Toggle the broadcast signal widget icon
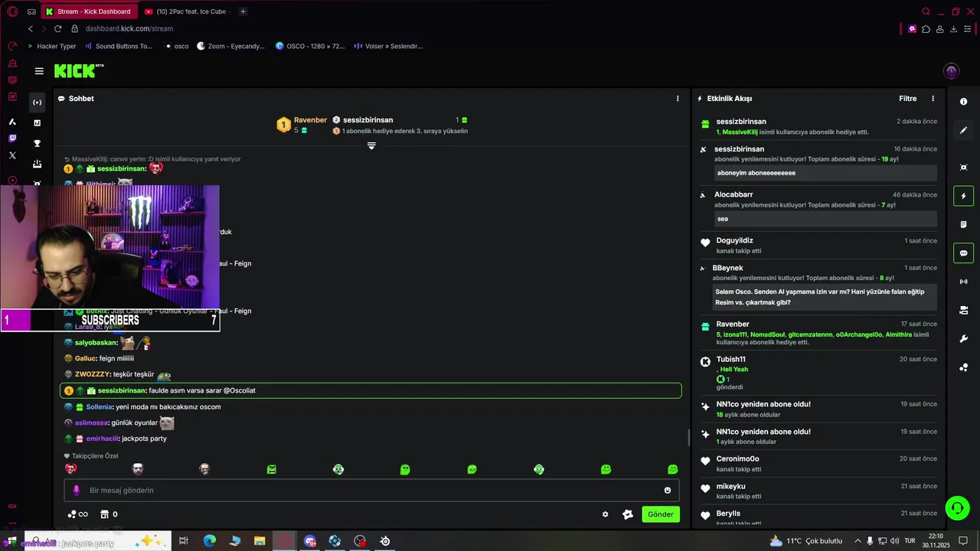 pos(964,282)
